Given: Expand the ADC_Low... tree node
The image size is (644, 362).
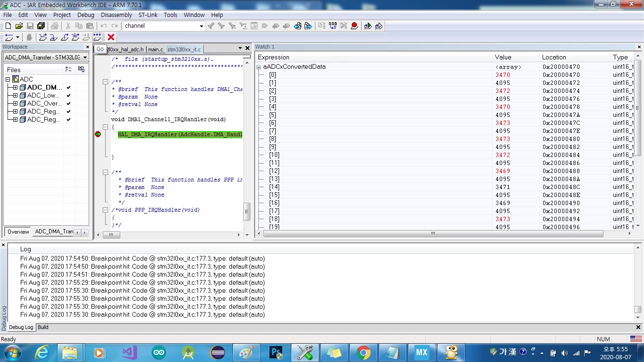Looking at the screenshot, I should click(15, 96).
